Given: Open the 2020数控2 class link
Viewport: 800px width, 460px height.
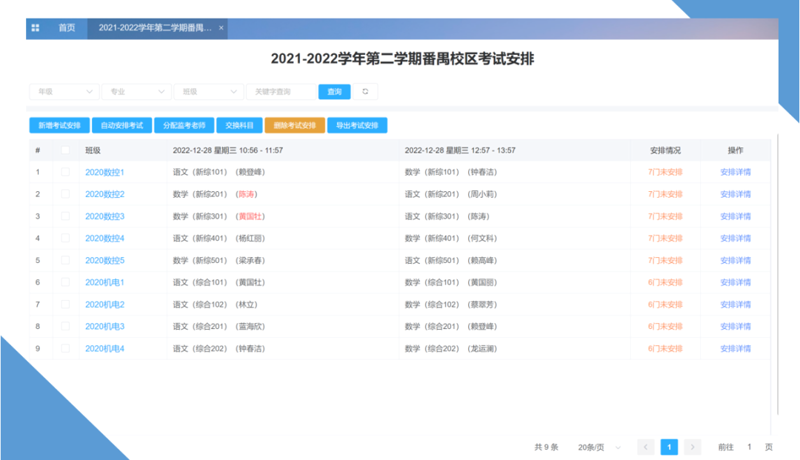Looking at the screenshot, I should point(105,194).
